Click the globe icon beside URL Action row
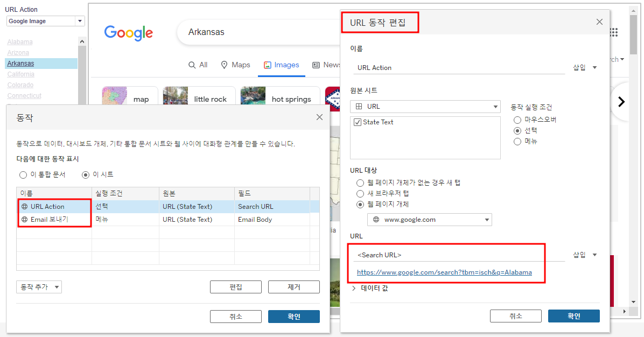 (25, 207)
